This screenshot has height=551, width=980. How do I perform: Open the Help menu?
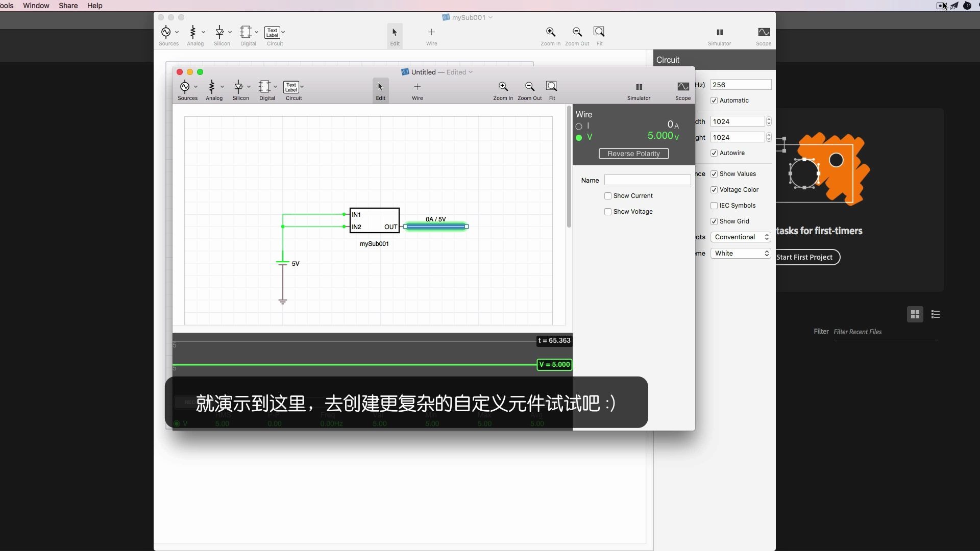click(x=94, y=6)
